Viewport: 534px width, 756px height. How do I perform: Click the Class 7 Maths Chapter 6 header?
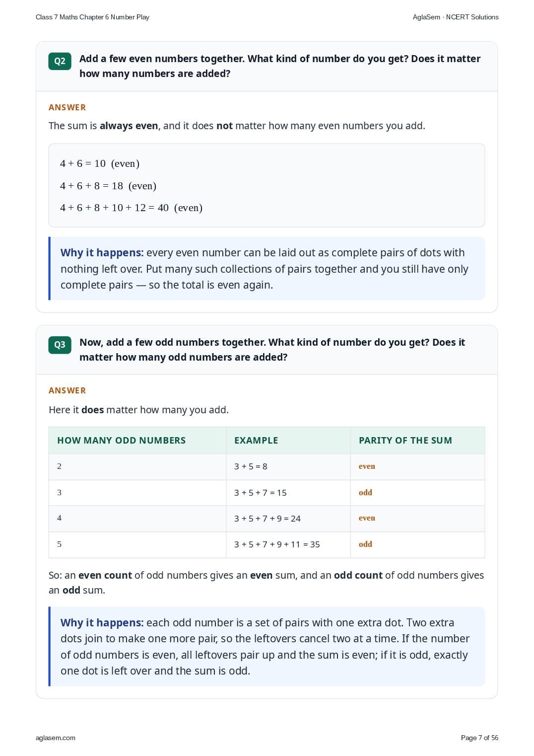pos(92,17)
